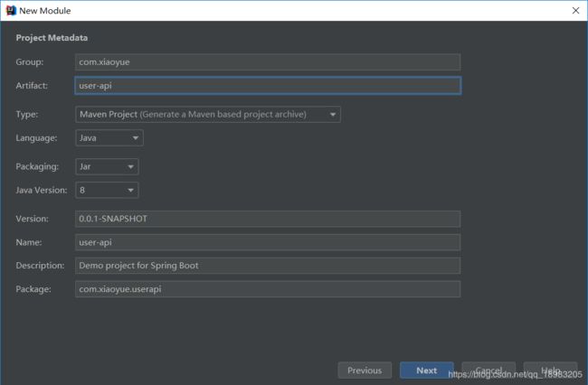Open the Java Version dropdown showing 8
The image size is (588, 385).
coord(107,191)
